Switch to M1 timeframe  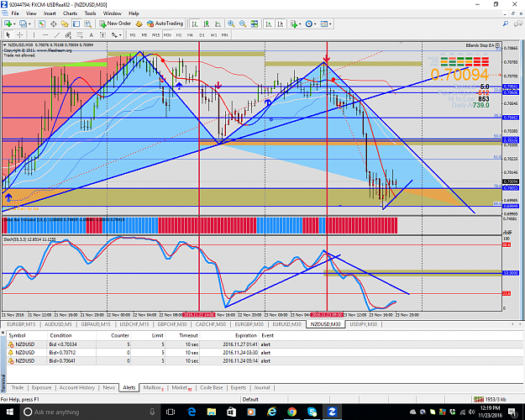click(x=133, y=34)
